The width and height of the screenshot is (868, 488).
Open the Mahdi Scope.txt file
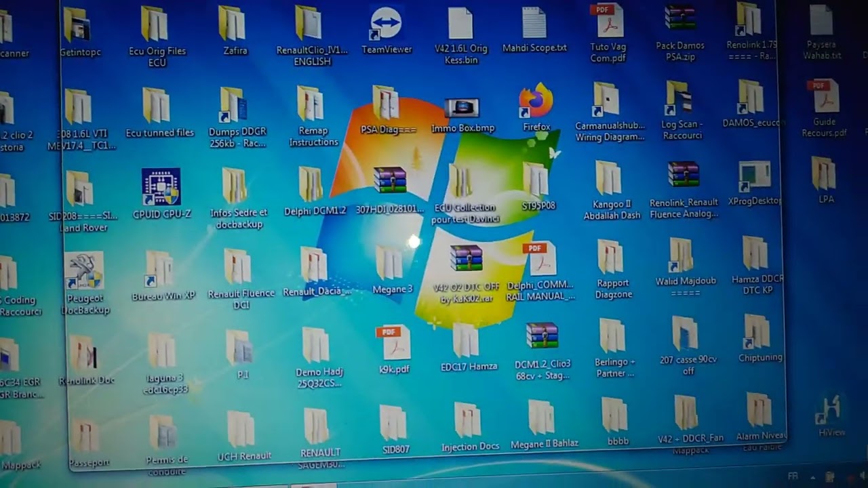point(534,23)
